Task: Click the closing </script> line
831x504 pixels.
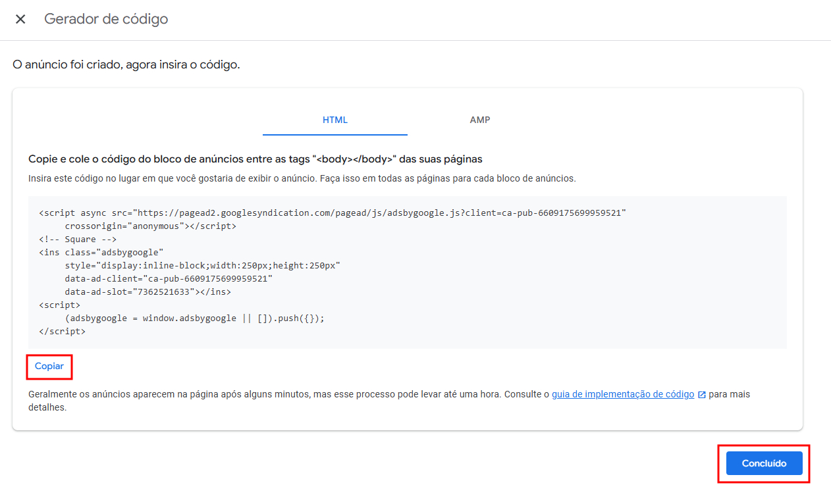Action: pos(62,332)
